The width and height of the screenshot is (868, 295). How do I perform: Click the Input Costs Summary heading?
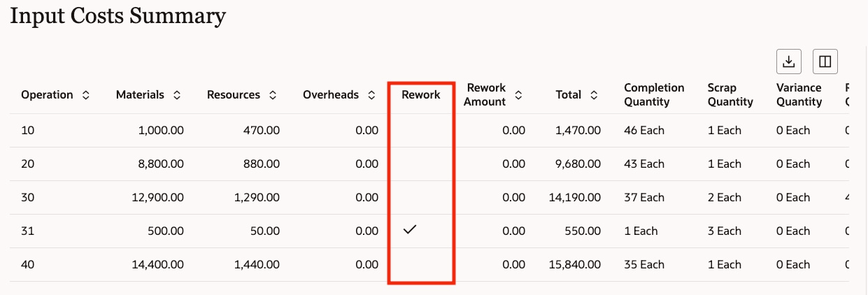(118, 17)
